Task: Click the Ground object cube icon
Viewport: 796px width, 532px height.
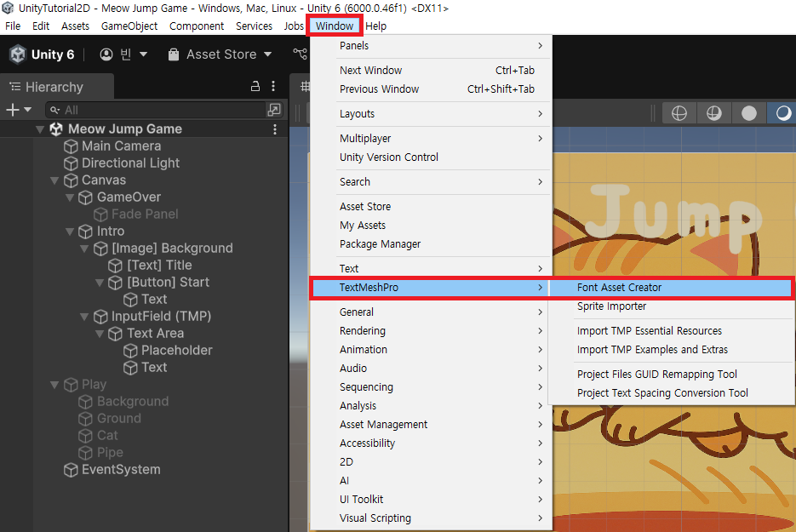Action: click(85, 419)
